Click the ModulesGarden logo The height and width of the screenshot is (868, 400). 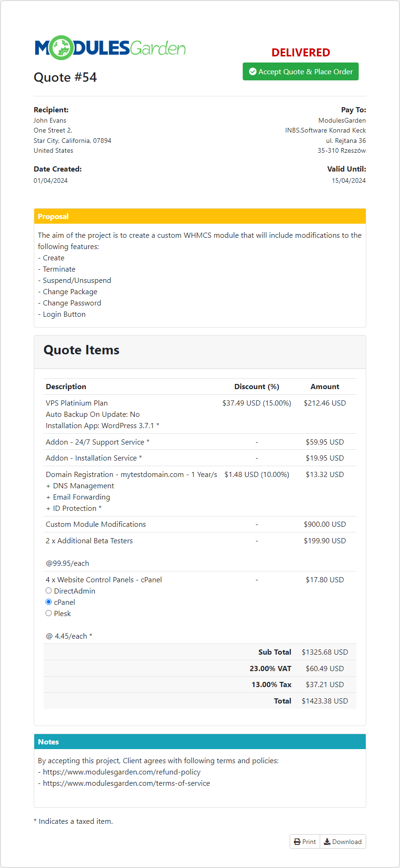pyautogui.click(x=110, y=47)
